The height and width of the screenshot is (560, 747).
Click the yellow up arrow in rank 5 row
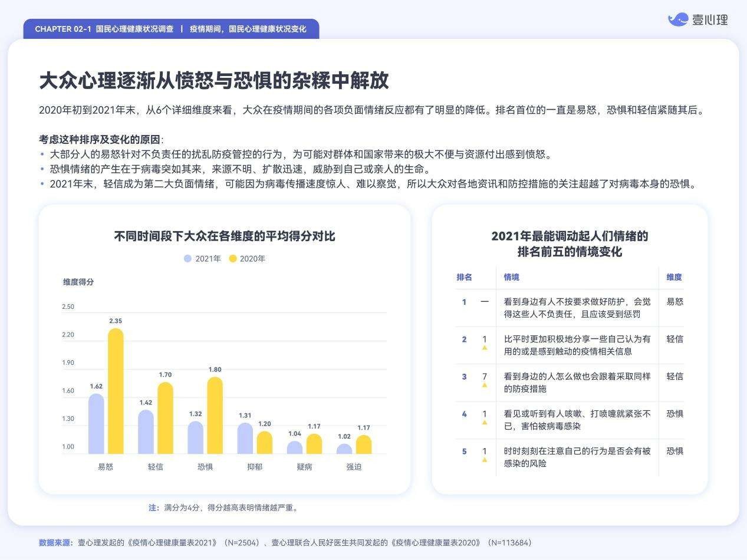point(485,460)
